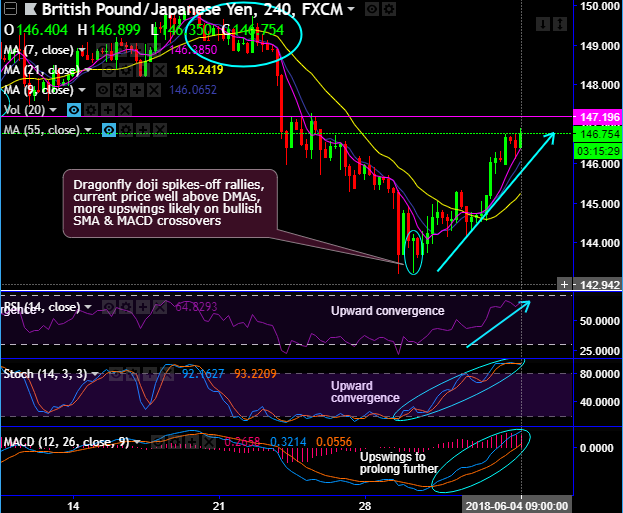Click the orange 93.2209 Stoch value
Viewport: 623px width, 513px height.
255,374
